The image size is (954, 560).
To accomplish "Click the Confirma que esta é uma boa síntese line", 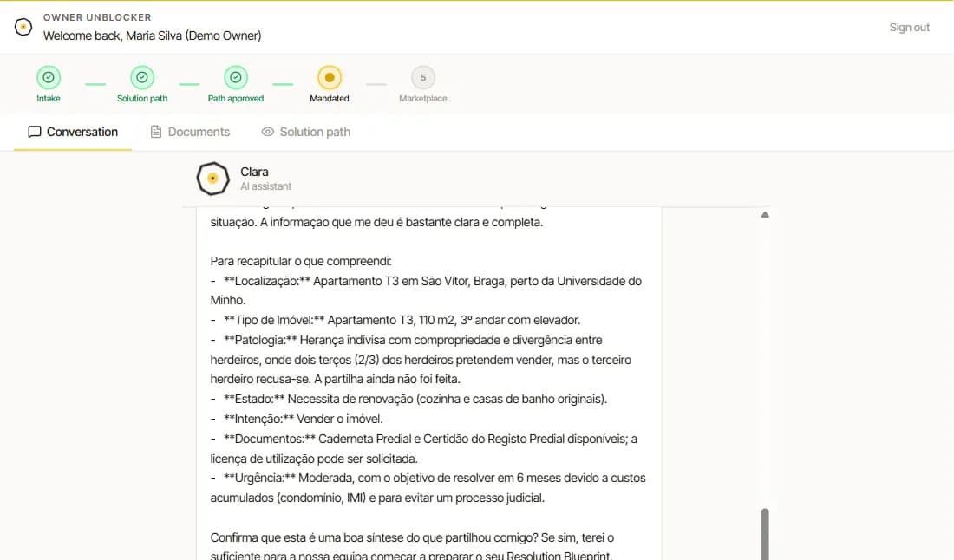I will click(x=412, y=538).
